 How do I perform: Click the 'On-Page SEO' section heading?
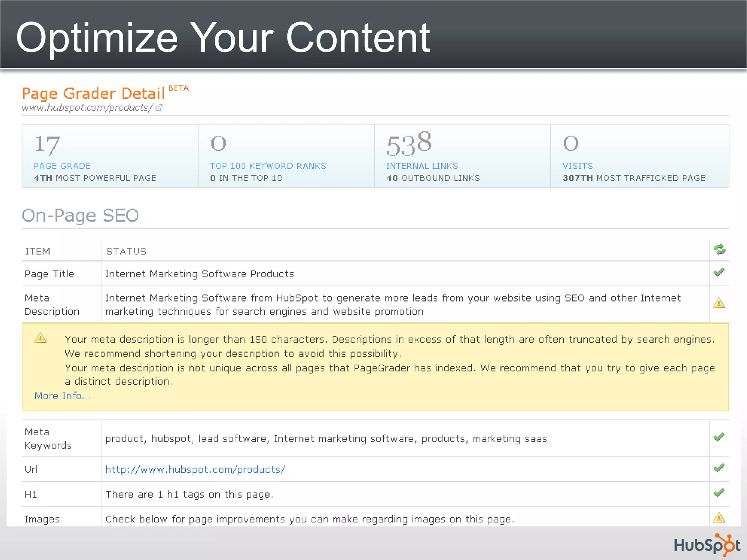80,215
